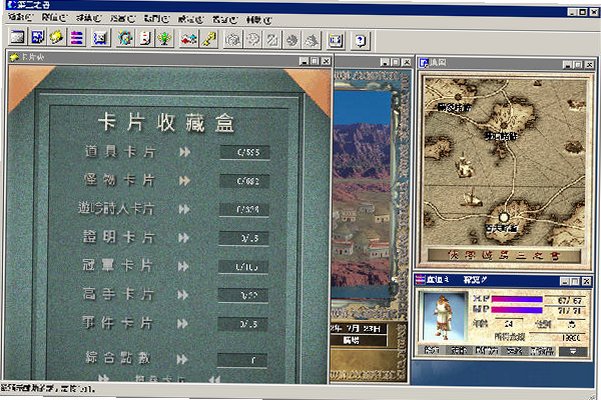Open the second menu in the menu bar
The image size is (601, 400).
tap(54, 18)
